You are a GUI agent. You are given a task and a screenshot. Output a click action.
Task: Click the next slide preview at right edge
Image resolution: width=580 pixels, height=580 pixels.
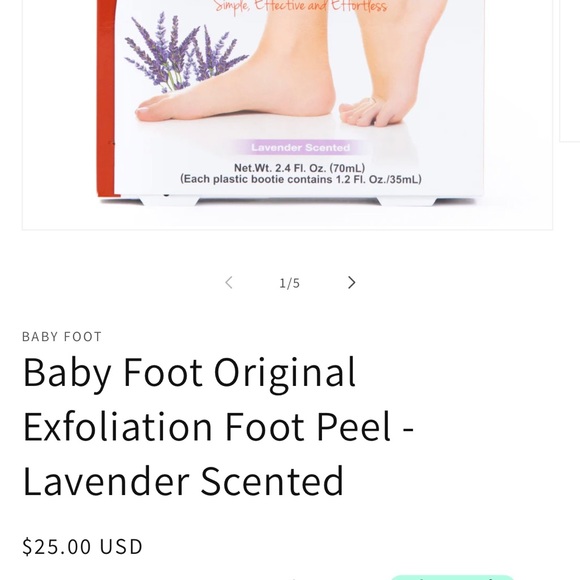pyautogui.click(x=570, y=70)
